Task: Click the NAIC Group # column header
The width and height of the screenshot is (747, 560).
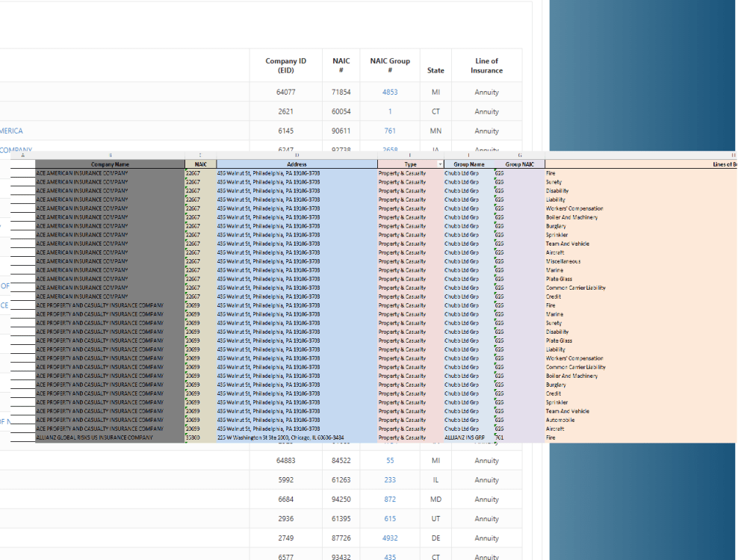Action: 390,66
